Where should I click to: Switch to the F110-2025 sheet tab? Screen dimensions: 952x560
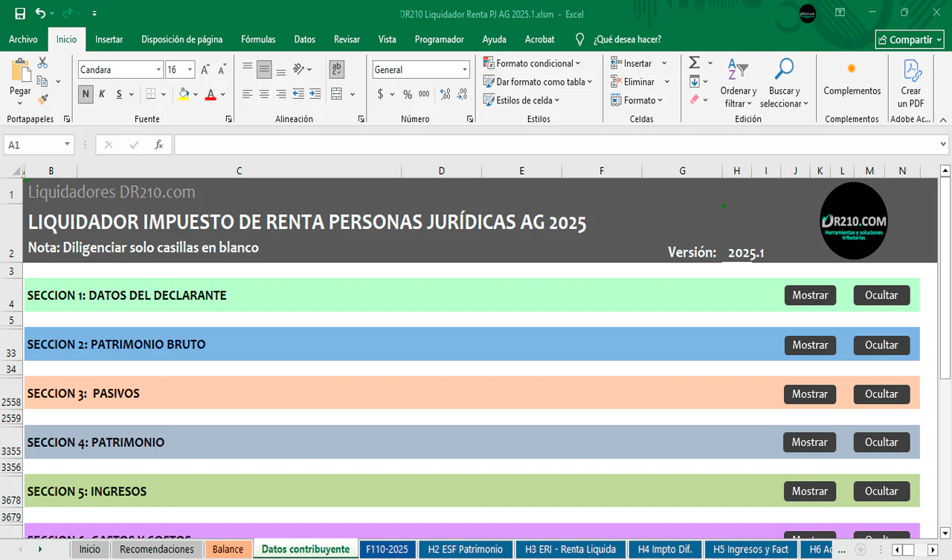coord(387,550)
